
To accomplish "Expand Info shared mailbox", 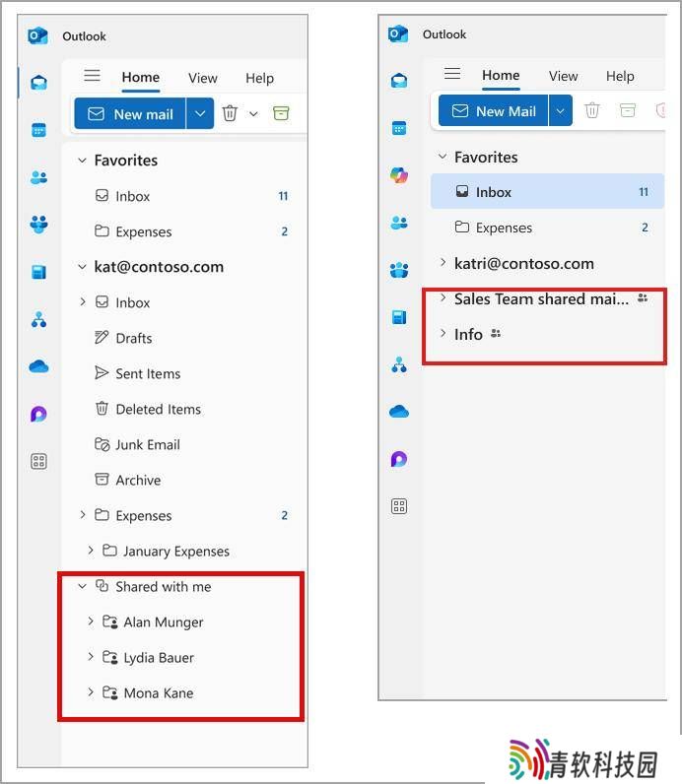I will (443, 334).
